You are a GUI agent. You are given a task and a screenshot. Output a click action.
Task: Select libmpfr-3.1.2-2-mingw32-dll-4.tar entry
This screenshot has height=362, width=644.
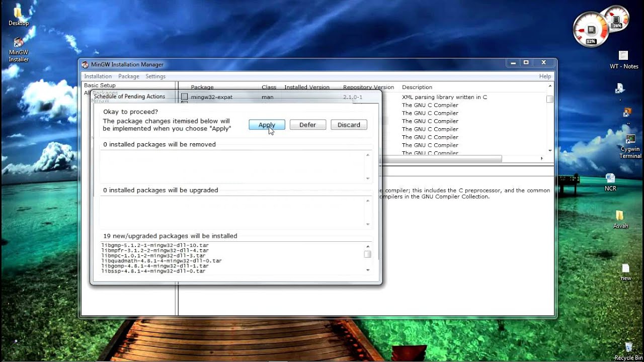tap(155, 250)
